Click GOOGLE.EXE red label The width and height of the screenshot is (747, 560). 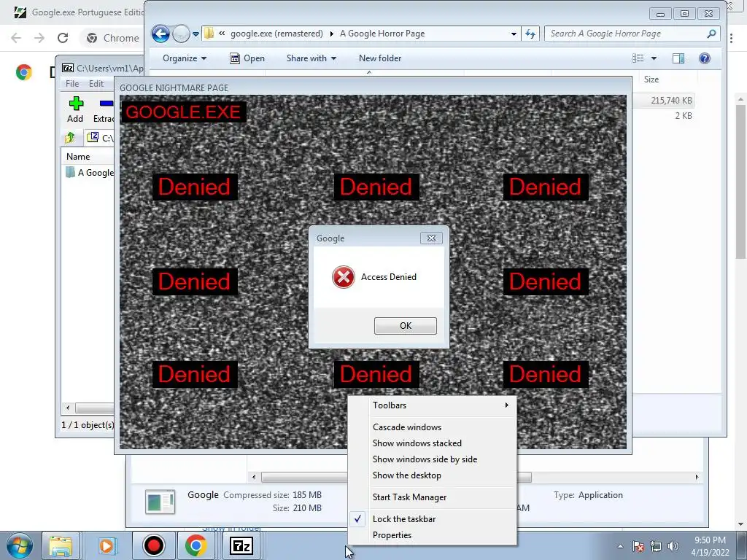pos(183,112)
